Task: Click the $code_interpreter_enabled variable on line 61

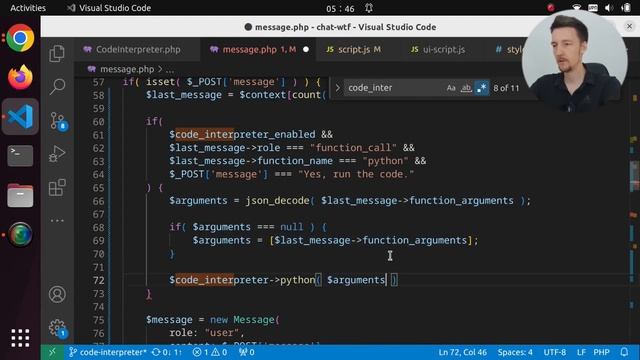Action: pos(242,134)
